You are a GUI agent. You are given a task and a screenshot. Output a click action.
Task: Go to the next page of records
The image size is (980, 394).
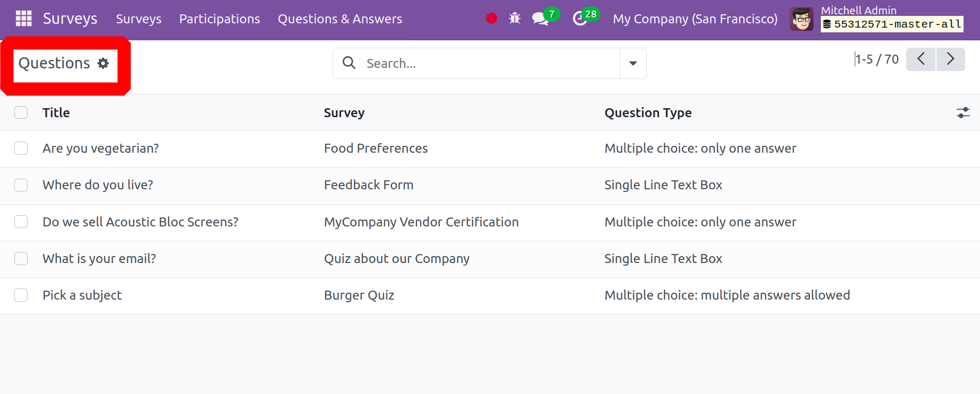950,59
